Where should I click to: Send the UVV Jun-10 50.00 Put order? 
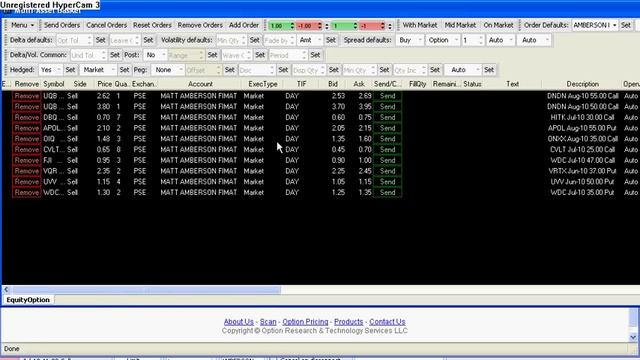(x=387, y=182)
